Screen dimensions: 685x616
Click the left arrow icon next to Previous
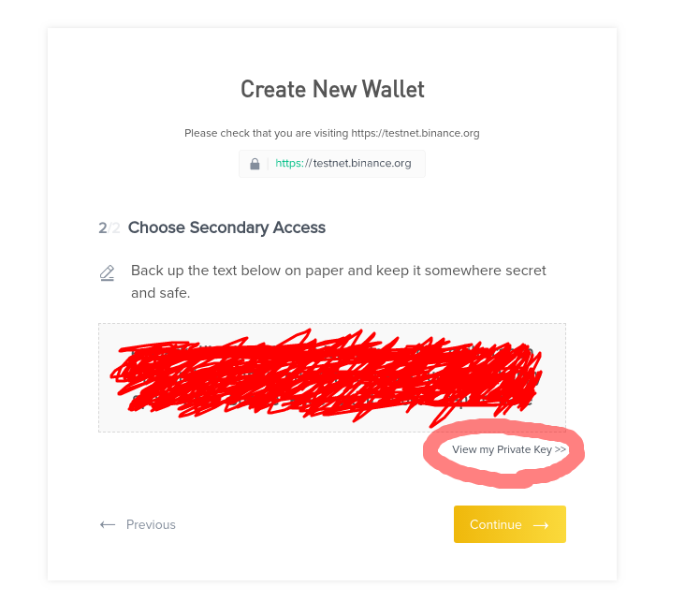[x=108, y=524]
